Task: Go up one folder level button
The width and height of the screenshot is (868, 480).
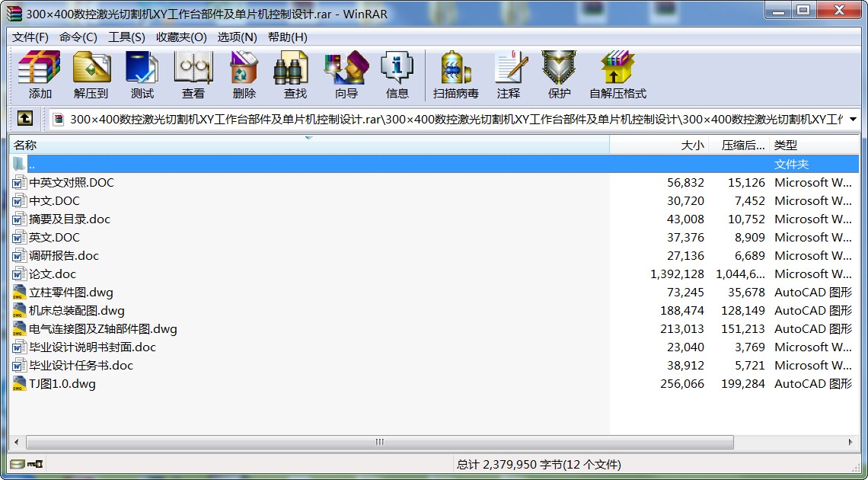Action: tap(25, 119)
